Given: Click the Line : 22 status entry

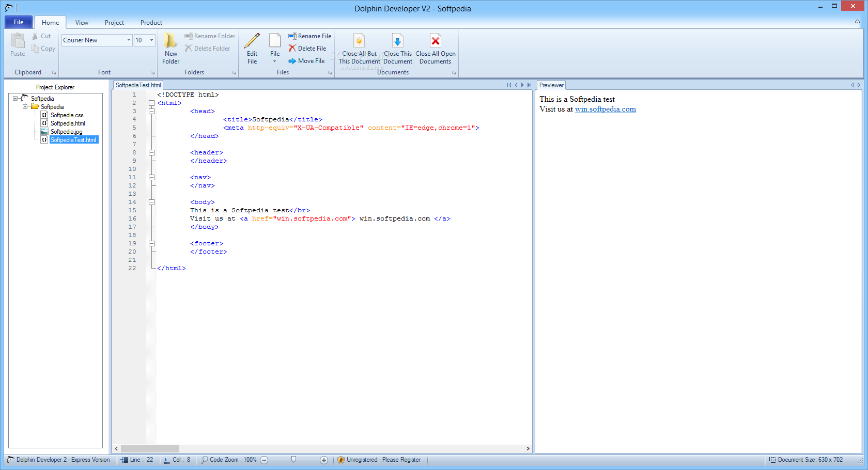Looking at the screenshot, I should click(137, 460).
